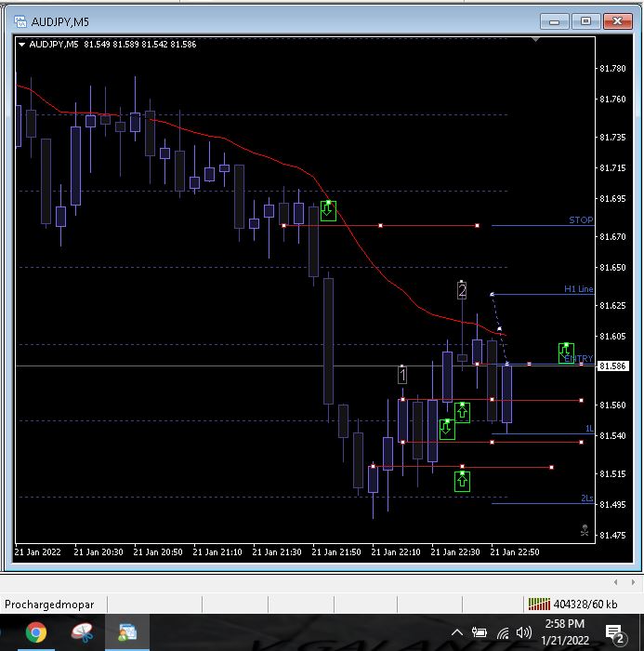Click the 21 Jan 20:30 time axis label
This screenshot has height=651, width=644.
[99, 552]
